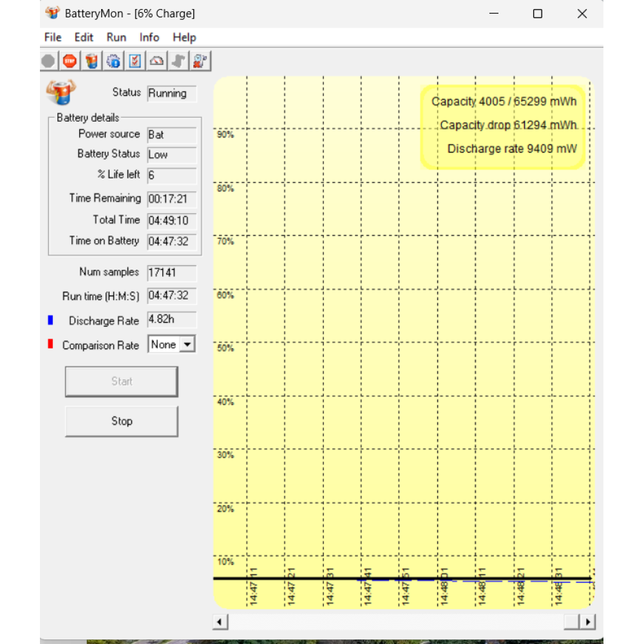
Task: Click the gear with info badge icon
Action: coord(114,61)
